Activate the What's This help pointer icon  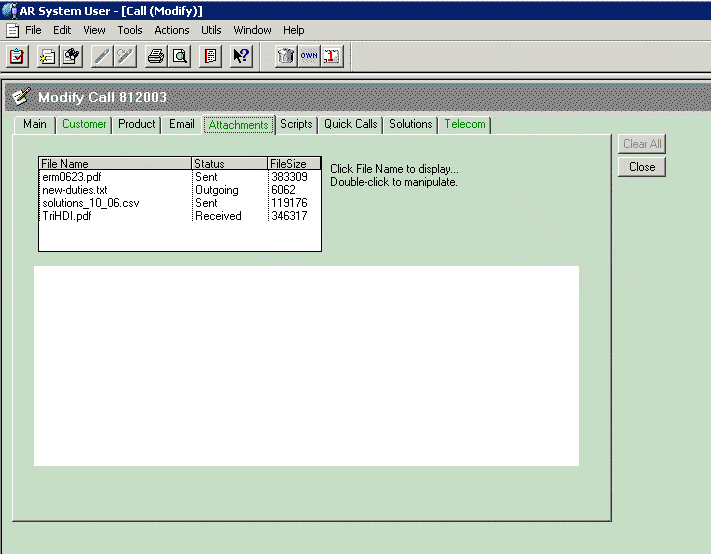241,57
